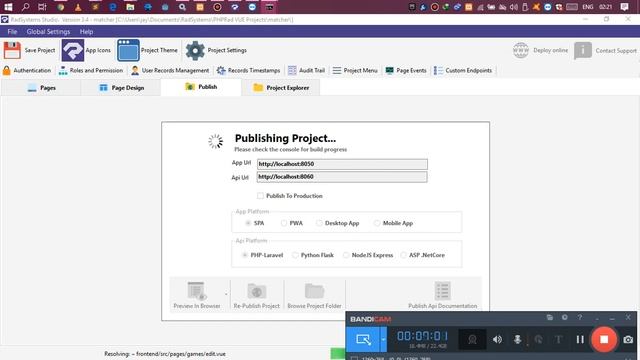The width and height of the screenshot is (640, 360).
Task: Open Records Timestamps settings
Action: coord(248,70)
